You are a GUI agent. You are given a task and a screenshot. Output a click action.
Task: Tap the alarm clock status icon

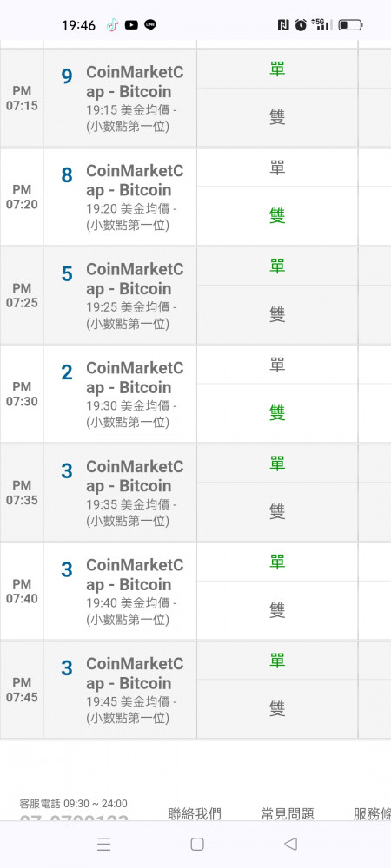301,25
